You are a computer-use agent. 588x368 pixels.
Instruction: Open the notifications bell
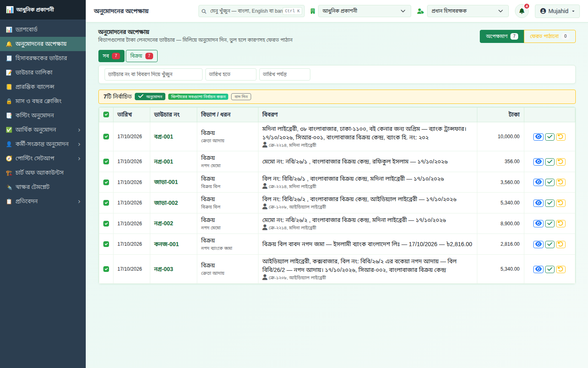click(x=521, y=11)
